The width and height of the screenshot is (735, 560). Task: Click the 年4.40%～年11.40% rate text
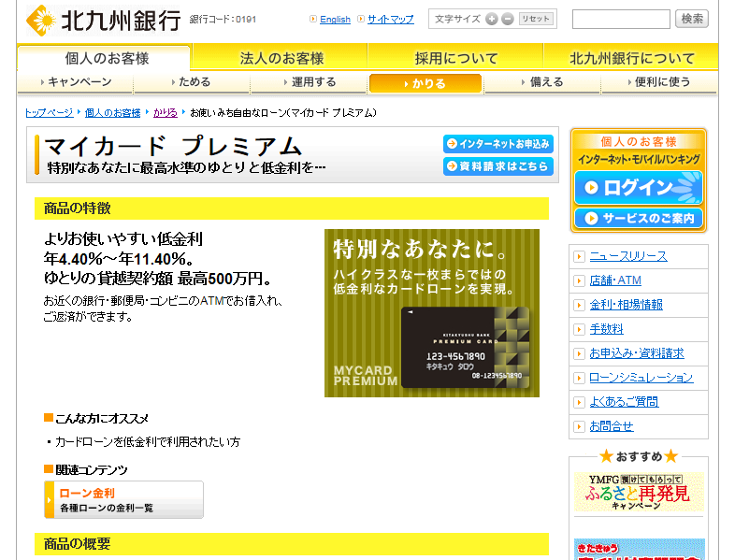click(x=118, y=259)
